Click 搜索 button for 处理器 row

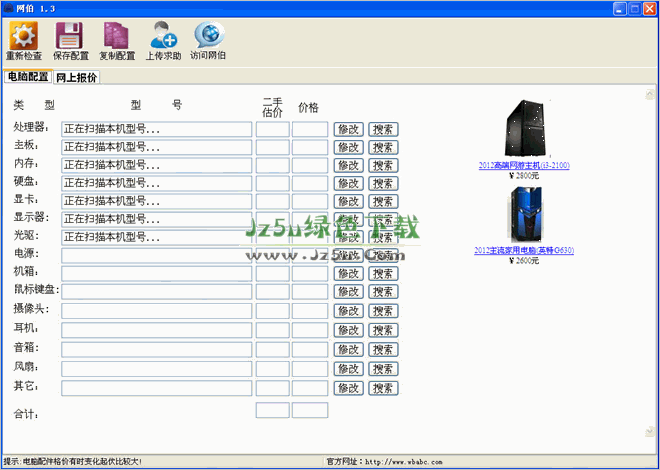pos(383,129)
